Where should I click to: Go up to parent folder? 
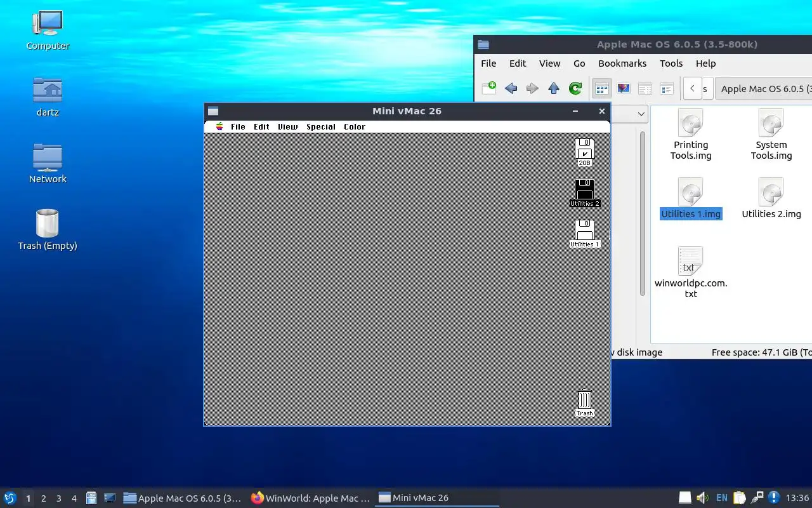(x=554, y=88)
